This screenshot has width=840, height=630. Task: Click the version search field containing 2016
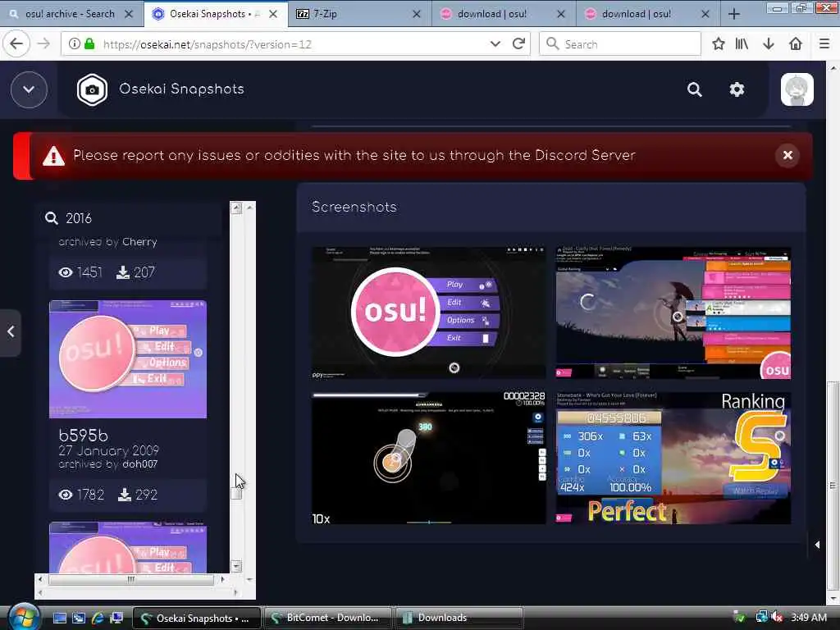pyautogui.click(x=129, y=218)
